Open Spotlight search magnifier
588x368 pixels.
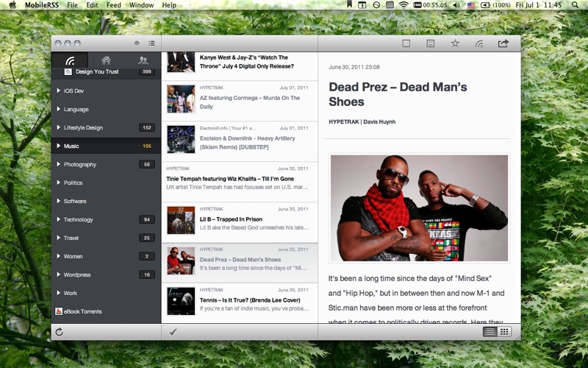tap(575, 5)
